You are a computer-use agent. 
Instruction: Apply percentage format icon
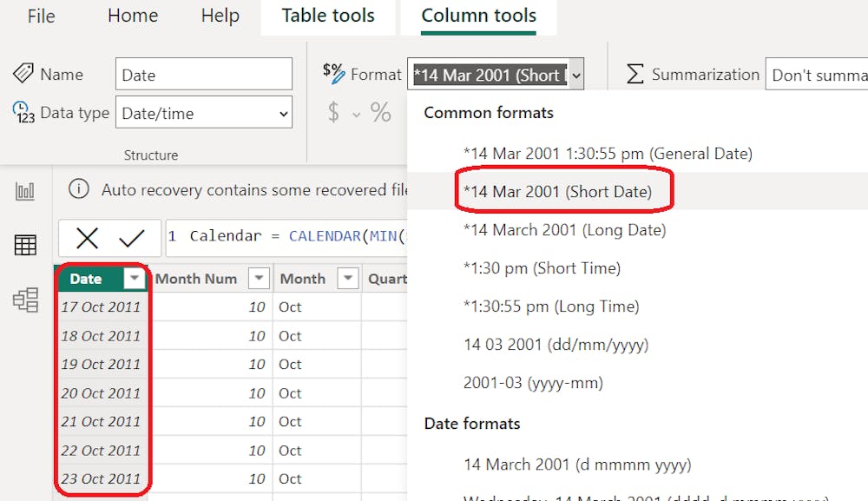(381, 112)
